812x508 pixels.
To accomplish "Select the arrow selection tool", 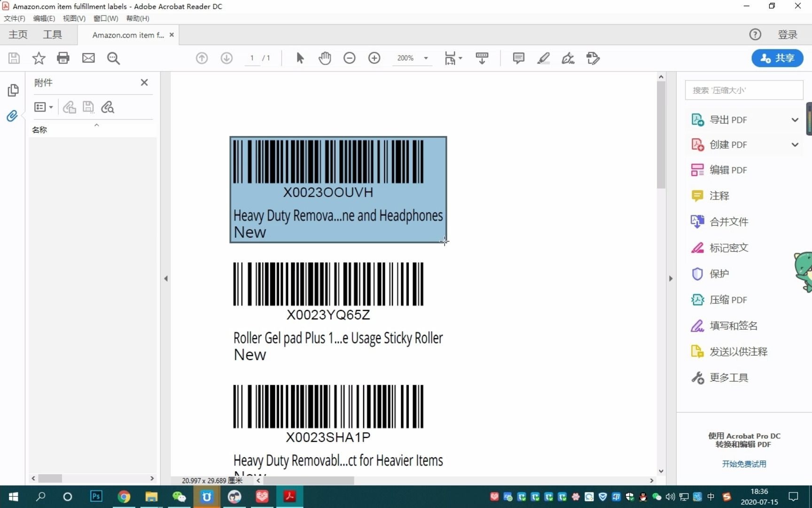I will (300, 58).
